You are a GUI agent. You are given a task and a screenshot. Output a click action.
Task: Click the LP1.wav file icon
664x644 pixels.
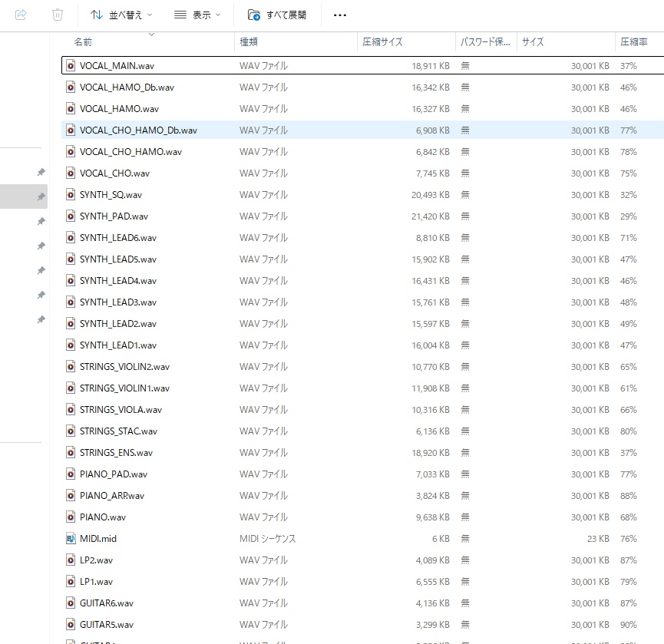(x=71, y=581)
